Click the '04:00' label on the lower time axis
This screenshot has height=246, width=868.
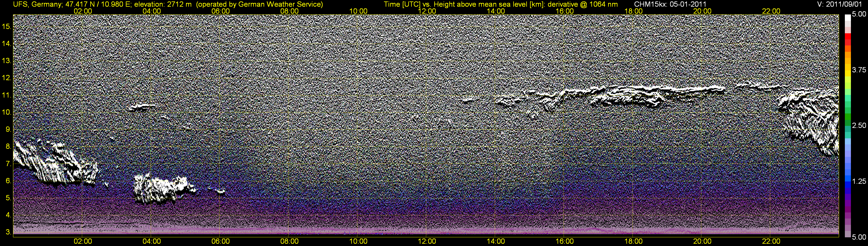click(x=152, y=241)
